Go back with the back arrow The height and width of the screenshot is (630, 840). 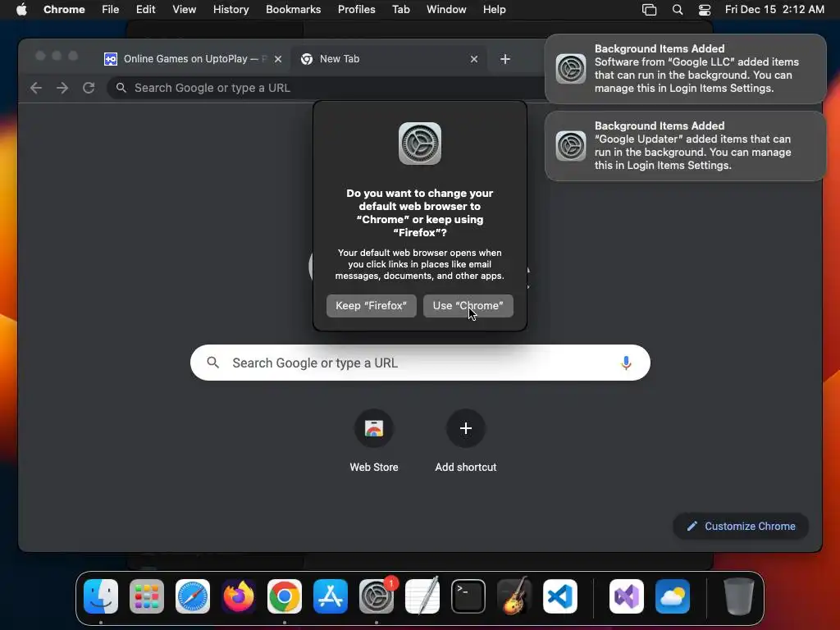36,88
